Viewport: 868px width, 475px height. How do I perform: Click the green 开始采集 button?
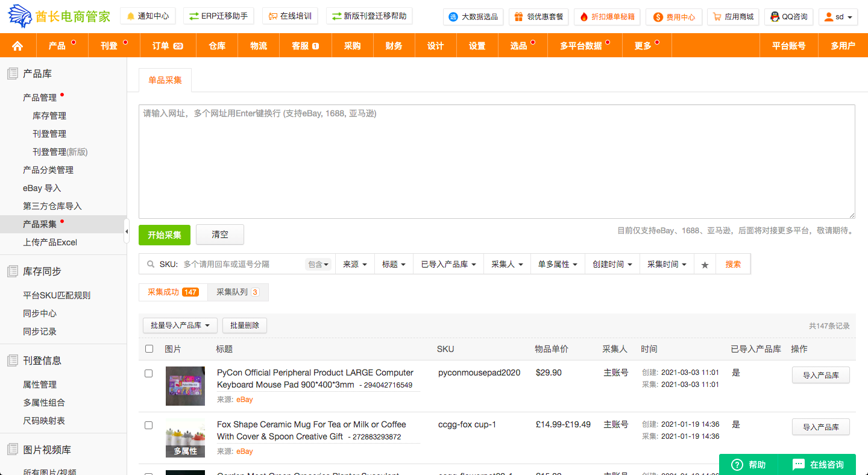(165, 235)
